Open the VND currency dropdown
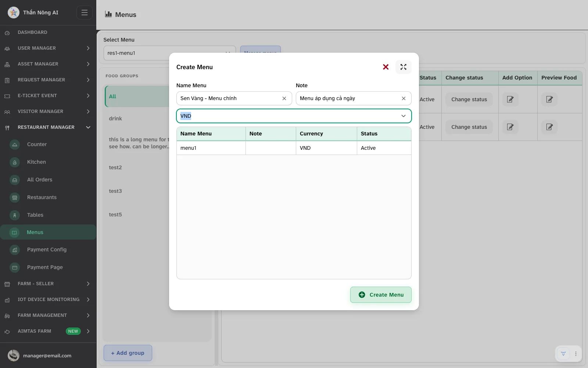The width and height of the screenshot is (588, 368). pyautogui.click(x=294, y=116)
